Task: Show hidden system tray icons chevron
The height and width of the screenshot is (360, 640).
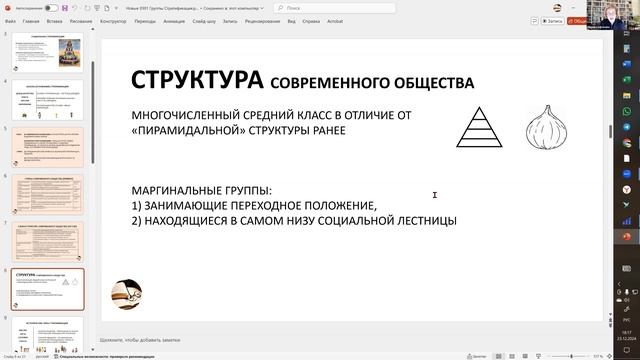Action: [619, 284]
